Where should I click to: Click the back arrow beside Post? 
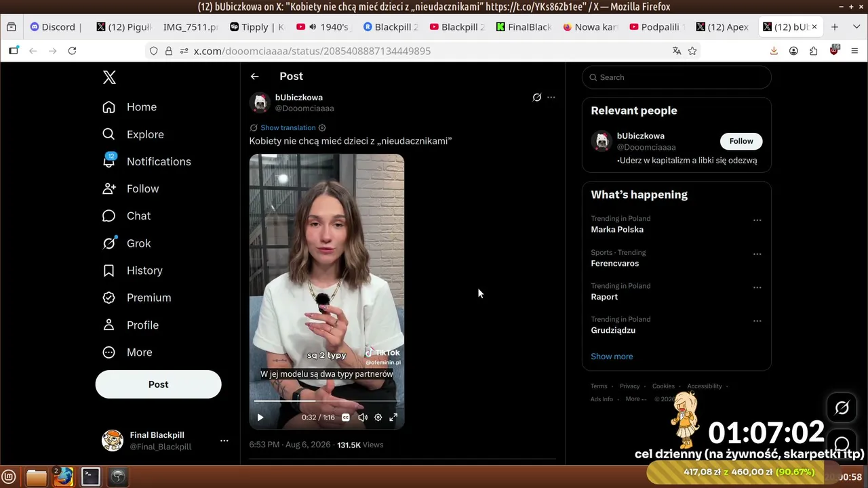254,77
